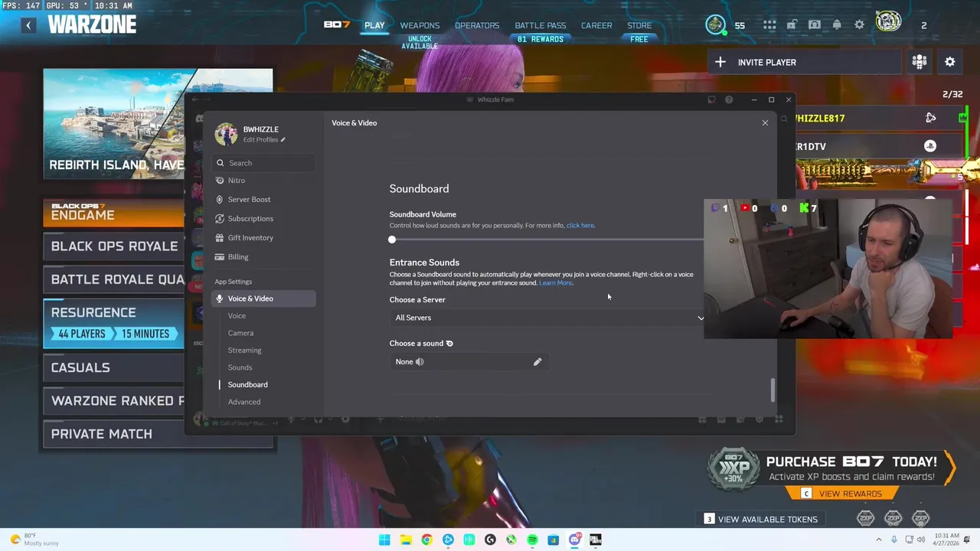Show hidden system tray icons chevron
This screenshot has width=980, height=551.
pos(879,540)
